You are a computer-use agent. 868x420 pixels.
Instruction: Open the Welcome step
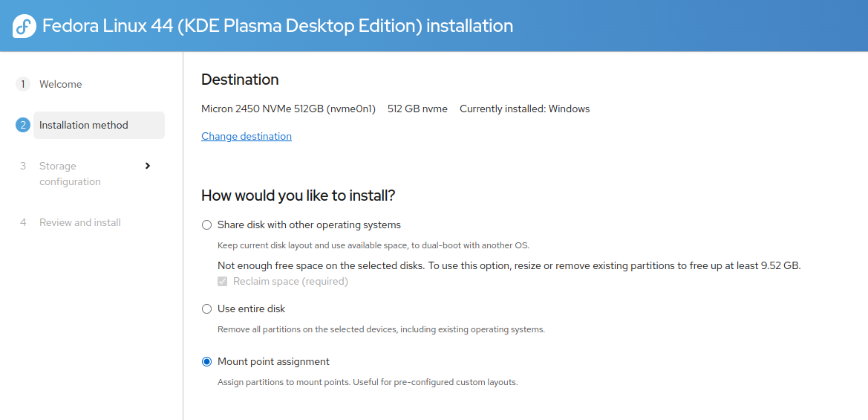tap(60, 84)
